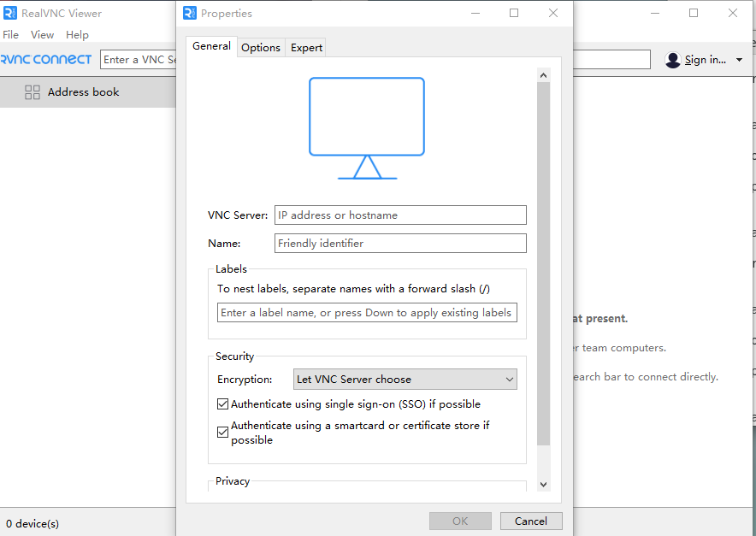Select Address book in sidebar
Screen dimensions: 756x536
pos(88,92)
